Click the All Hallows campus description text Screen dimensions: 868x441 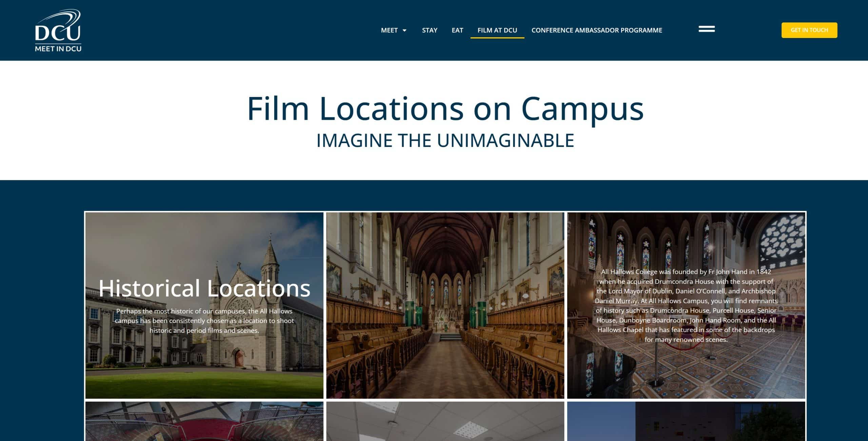coord(204,321)
